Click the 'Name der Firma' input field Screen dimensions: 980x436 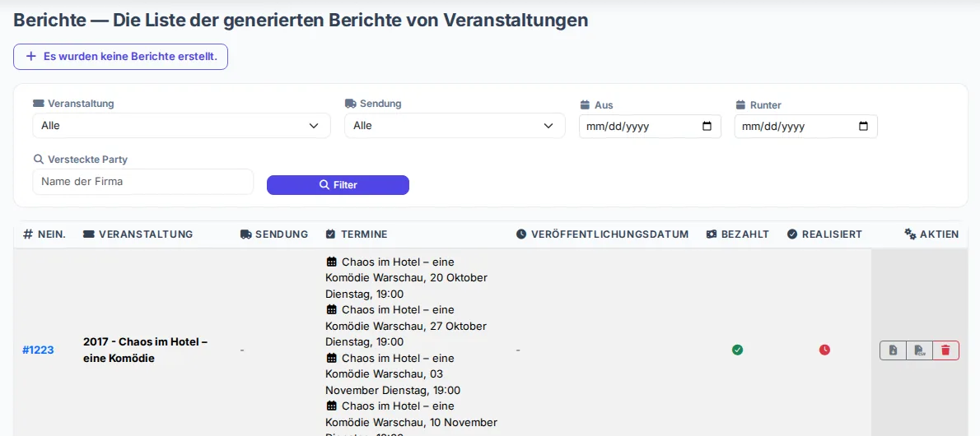tap(143, 182)
